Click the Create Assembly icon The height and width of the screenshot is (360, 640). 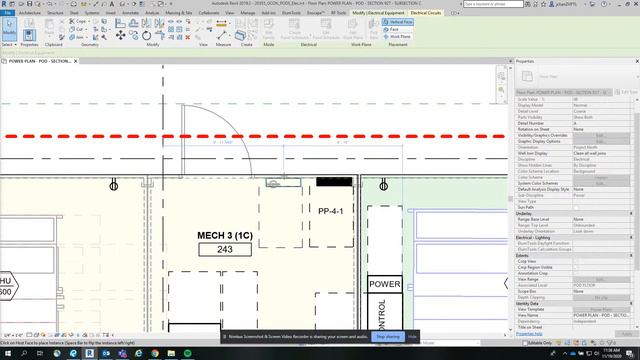pyautogui.click(x=240, y=36)
